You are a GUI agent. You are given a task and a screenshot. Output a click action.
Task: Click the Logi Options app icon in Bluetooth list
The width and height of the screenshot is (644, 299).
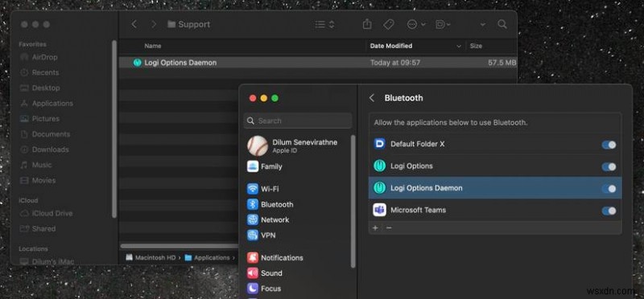click(379, 166)
